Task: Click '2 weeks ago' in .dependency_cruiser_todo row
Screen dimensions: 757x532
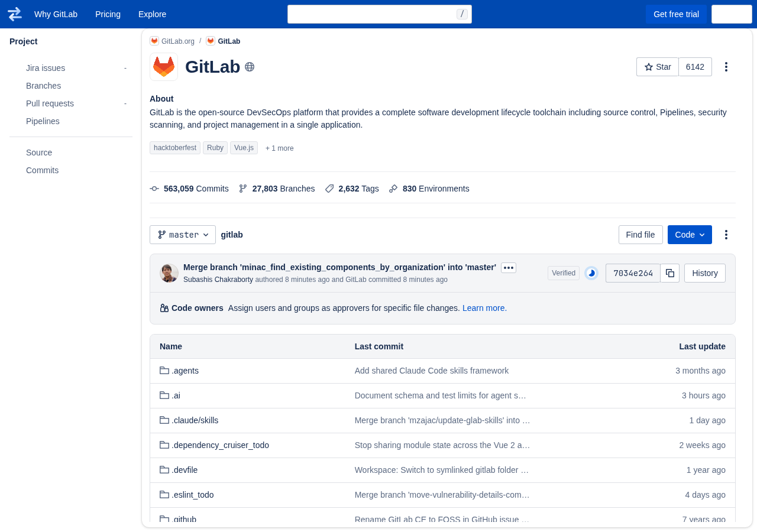Action: coord(702,445)
